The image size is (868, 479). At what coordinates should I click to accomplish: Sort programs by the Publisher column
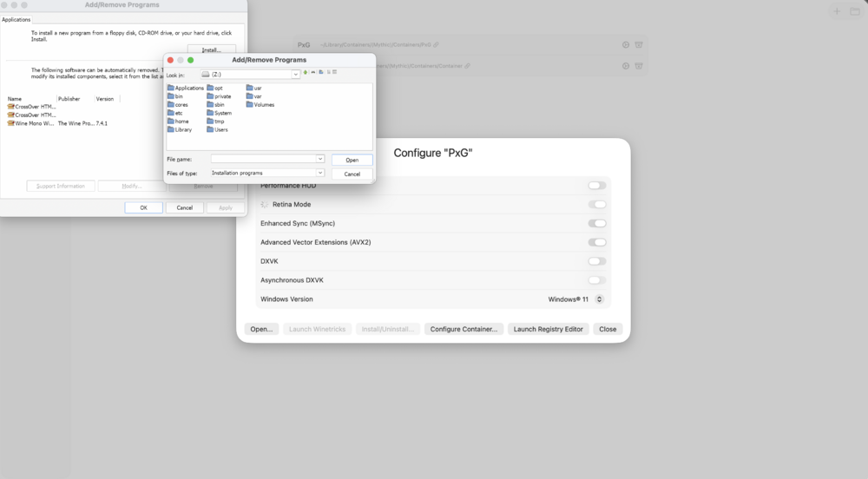[x=75, y=99]
